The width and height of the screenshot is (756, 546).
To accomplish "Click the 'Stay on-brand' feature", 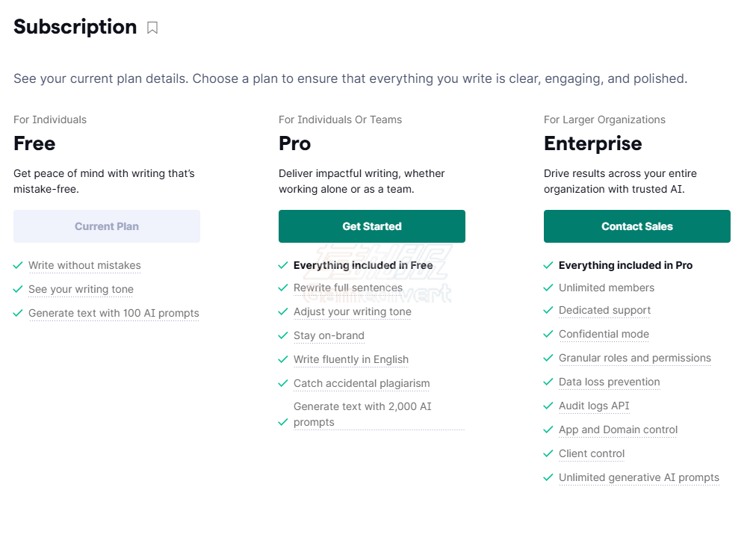I will [x=329, y=335].
